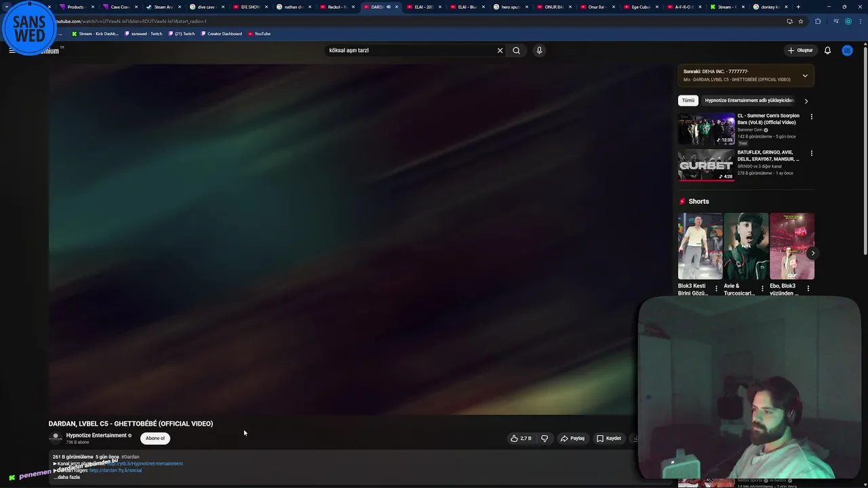The height and width of the screenshot is (488, 868).
Task: Open the sanswed - Twitch bookmark
Action: [143, 33]
